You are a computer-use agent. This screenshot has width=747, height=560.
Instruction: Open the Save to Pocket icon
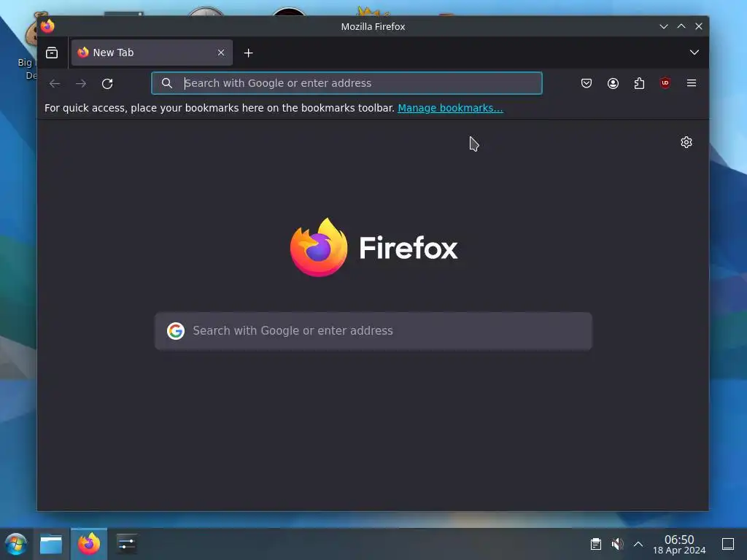click(587, 83)
